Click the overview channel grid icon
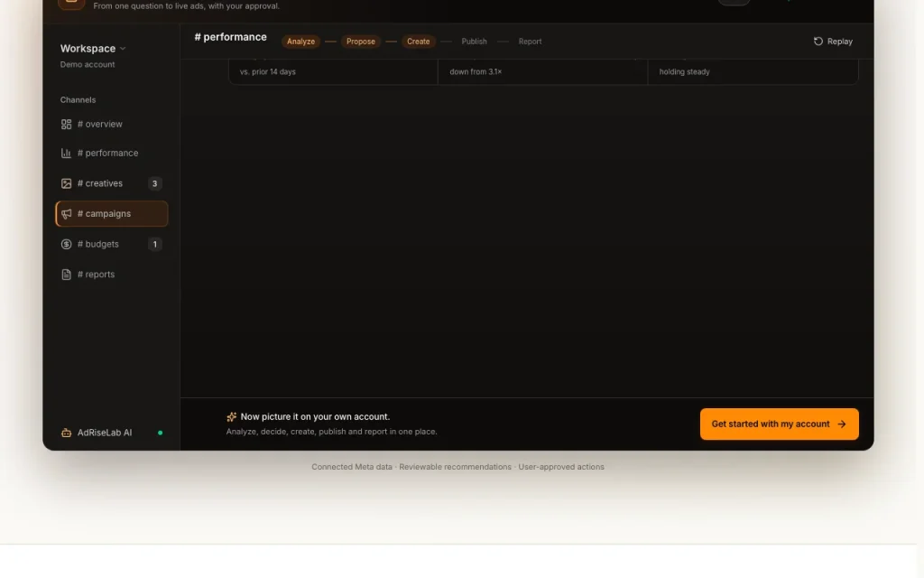 [x=66, y=125]
